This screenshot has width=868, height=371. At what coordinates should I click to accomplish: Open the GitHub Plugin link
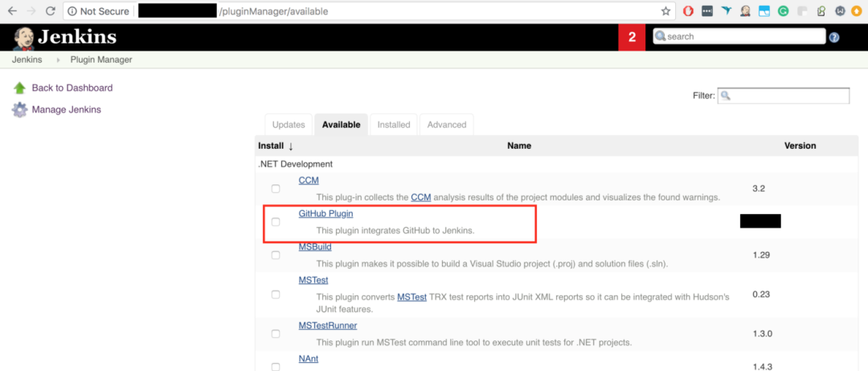click(325, 213)
